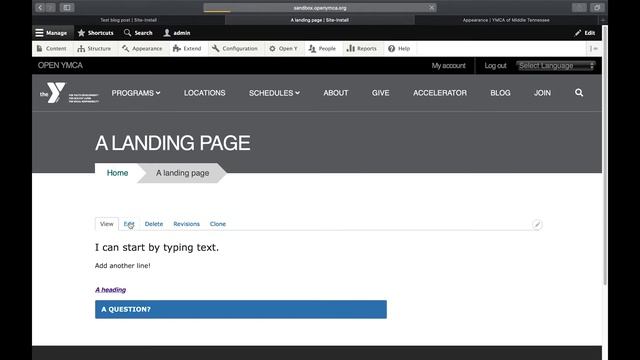640x360 pixels.
Task: Open JOIN page
Action: (542, 93)
